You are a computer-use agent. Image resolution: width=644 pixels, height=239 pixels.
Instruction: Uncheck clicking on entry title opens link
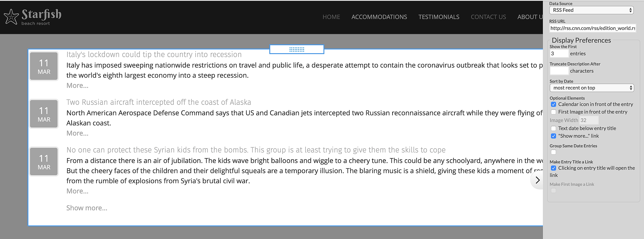(553, 168)
